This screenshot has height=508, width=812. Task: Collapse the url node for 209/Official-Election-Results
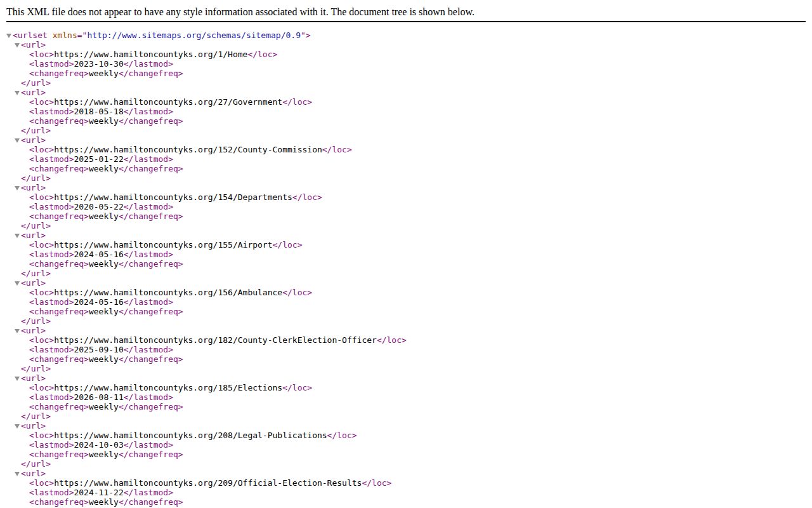point(18,474)
